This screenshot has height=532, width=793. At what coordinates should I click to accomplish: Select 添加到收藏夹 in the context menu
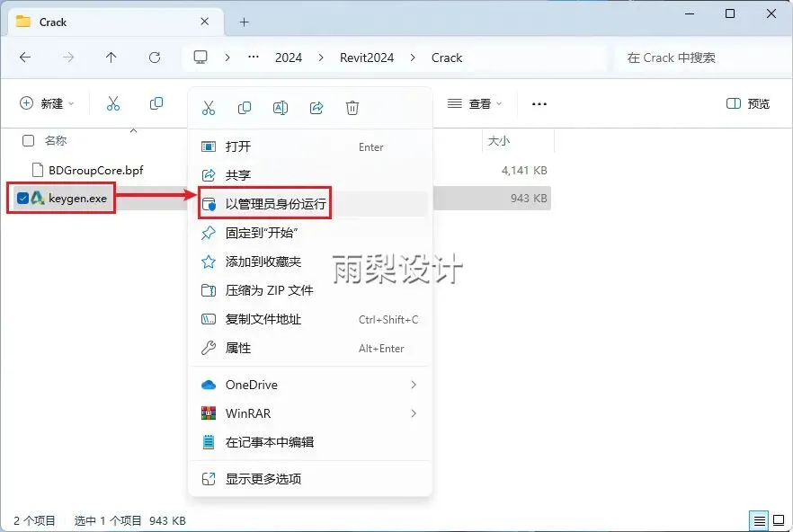coord(309,262)
